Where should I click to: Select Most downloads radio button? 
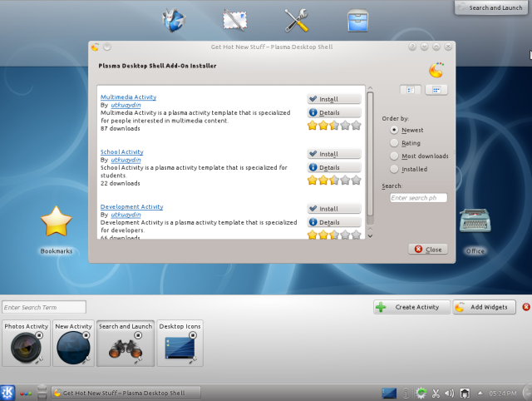click(394, 156)
